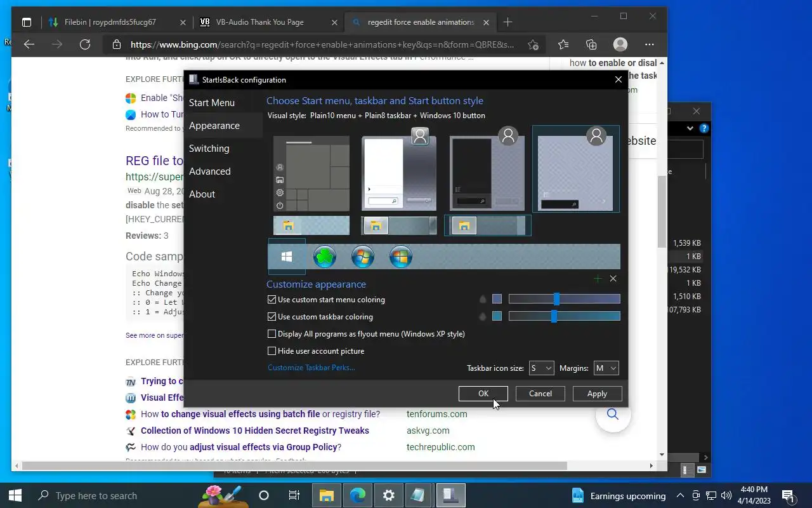
Task: Click the Cancel button
Action: pyautogui.click(x=540, y=394)
